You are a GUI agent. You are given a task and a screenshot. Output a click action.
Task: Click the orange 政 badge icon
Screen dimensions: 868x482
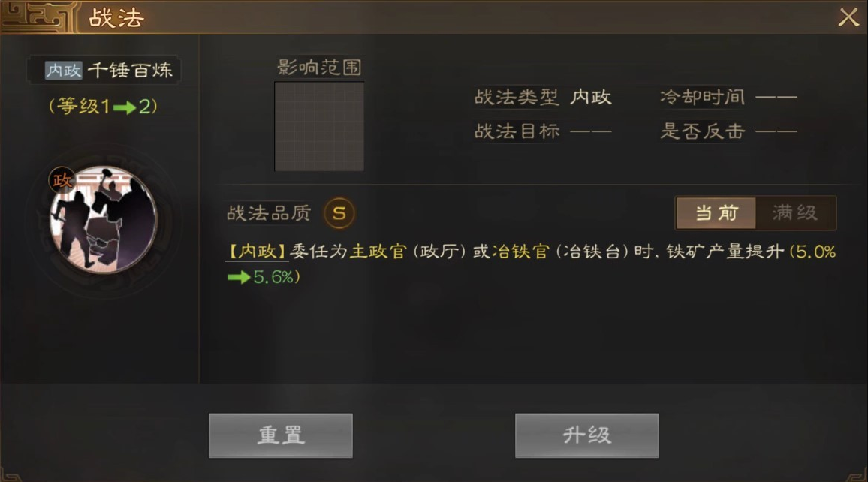pyautogui.click(x=62, y=180)
